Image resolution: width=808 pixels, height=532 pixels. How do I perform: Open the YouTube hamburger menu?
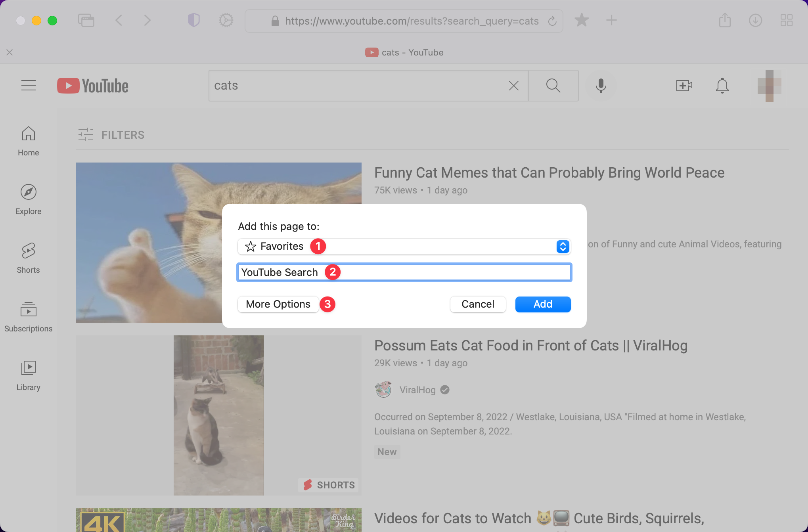(x=28, y=85)
